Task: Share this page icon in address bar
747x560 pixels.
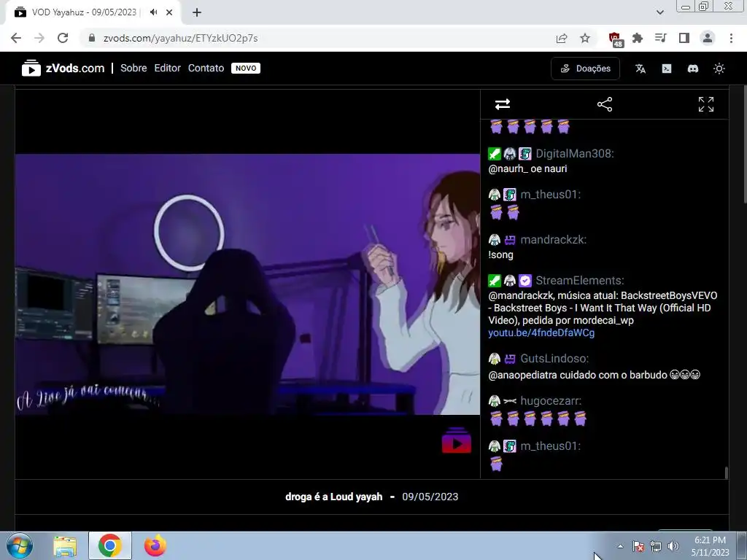Action: 562,38
